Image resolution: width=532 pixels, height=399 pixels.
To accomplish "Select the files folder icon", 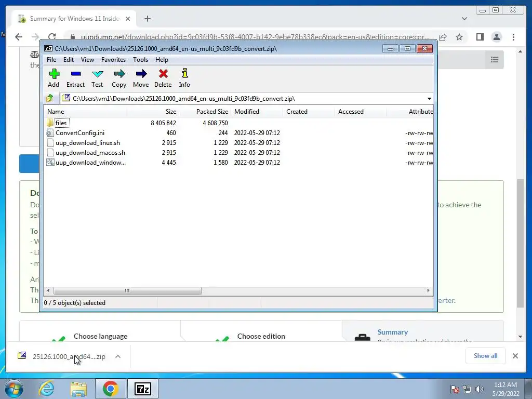I will point(50,123).
